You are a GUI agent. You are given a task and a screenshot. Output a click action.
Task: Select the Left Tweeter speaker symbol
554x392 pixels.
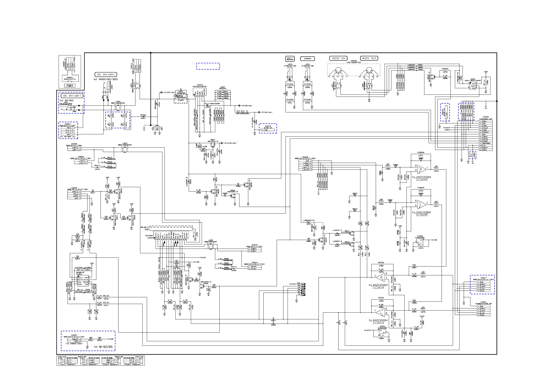click(x=61, y=362)
